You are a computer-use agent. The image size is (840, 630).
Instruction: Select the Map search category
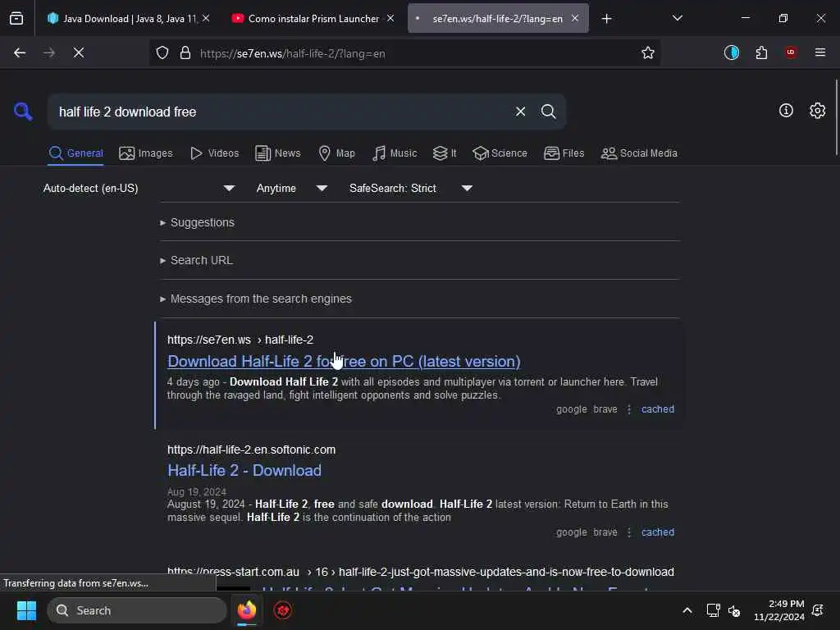336,153
